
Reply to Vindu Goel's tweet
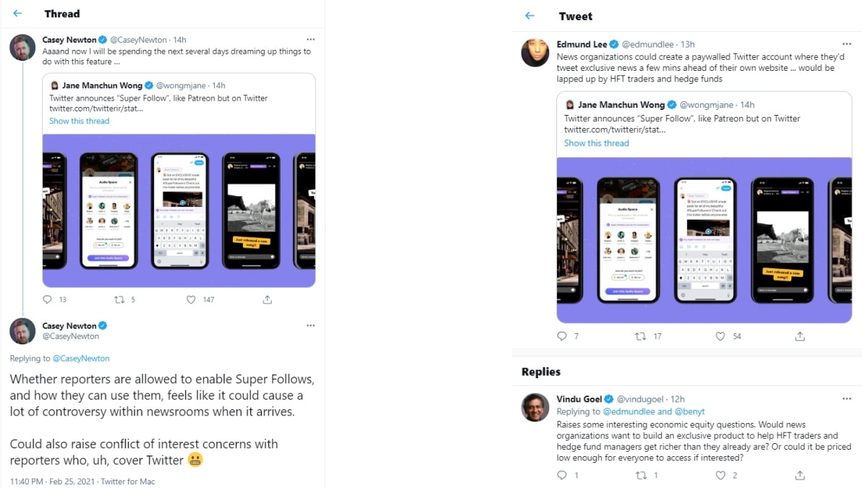pos(562,475)
